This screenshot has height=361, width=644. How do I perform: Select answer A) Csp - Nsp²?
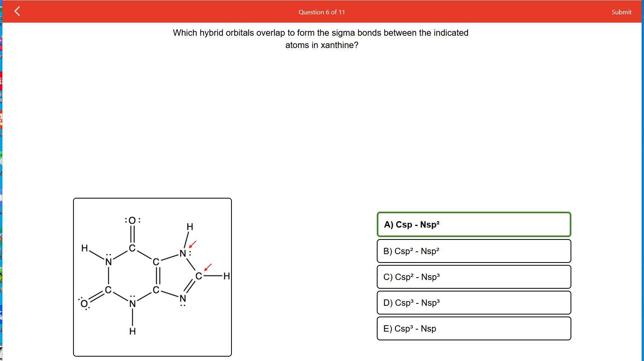point(474,224)
